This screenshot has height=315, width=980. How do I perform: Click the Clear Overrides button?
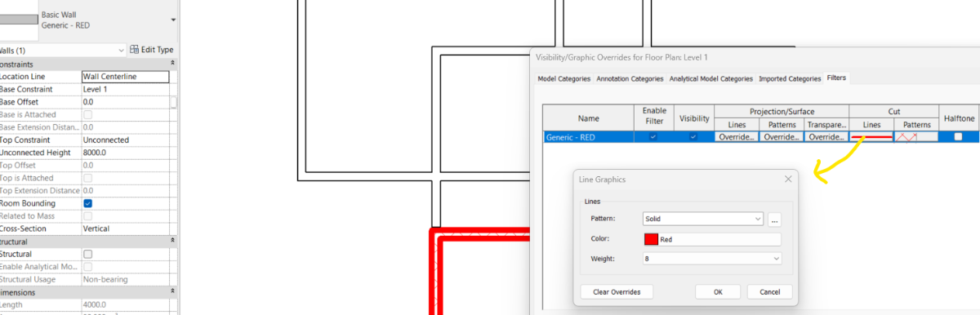tap(616, 292)
